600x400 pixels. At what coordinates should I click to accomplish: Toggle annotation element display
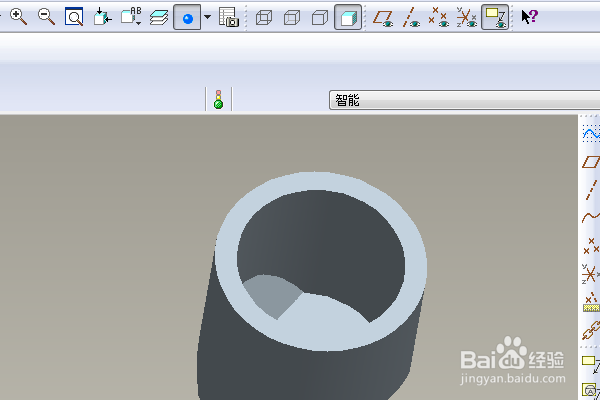(x=495, y=18)
